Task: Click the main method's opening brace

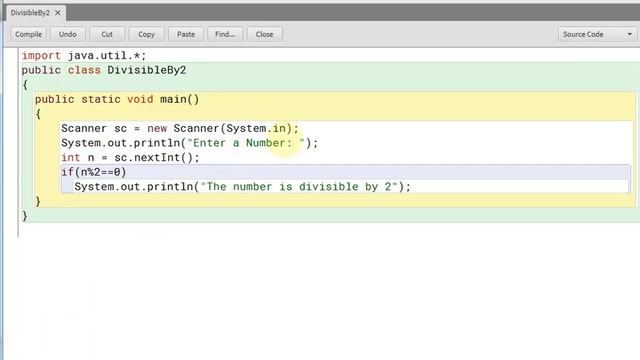Action: click(38, 114)
